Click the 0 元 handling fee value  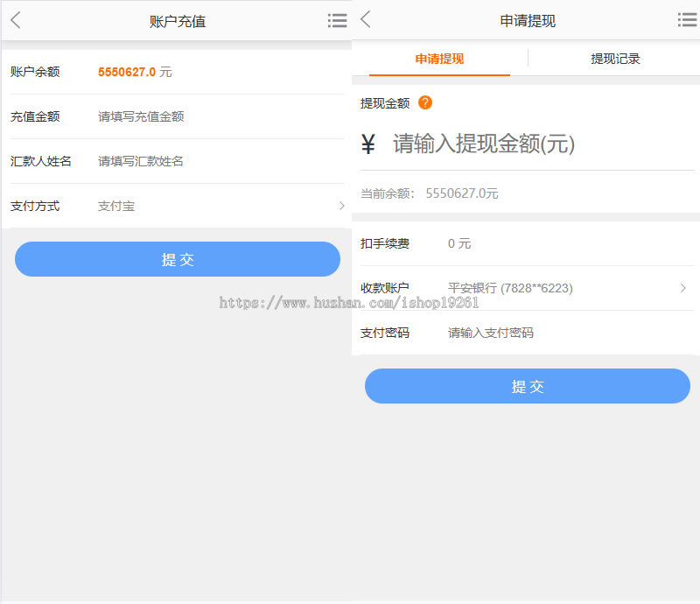tap(459, 243)
